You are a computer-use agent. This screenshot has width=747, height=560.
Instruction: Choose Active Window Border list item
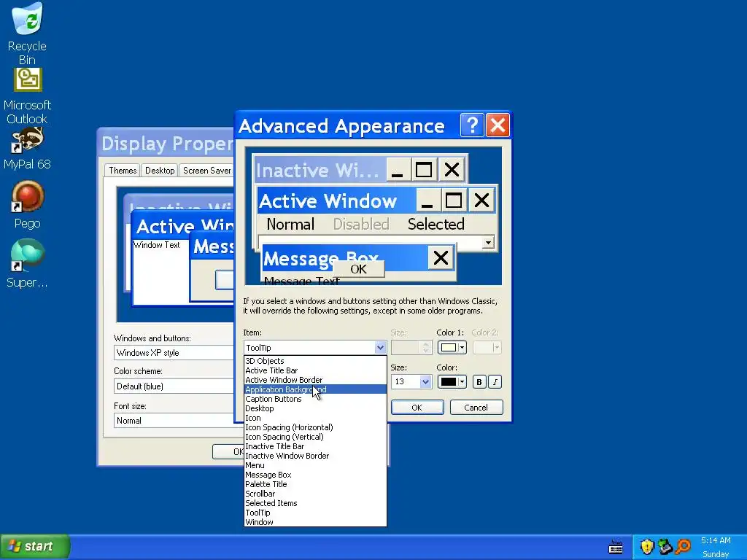tap(315, 380)
